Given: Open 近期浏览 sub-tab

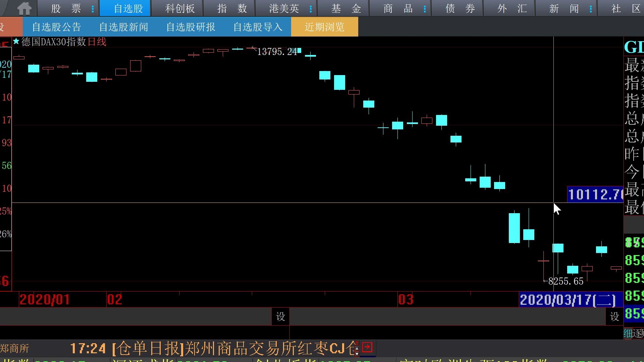Looking at the screenshot, I should click(x=325, y=27).
